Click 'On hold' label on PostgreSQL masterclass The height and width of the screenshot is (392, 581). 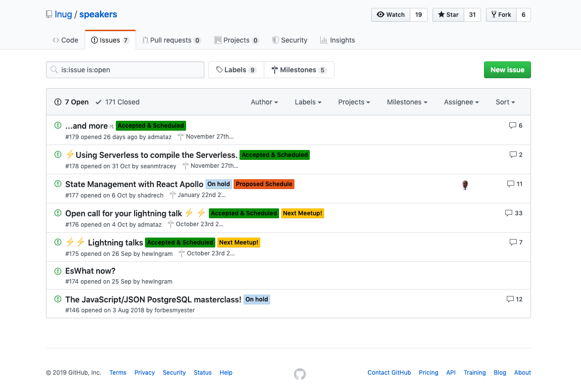click(x=257, y=299)
